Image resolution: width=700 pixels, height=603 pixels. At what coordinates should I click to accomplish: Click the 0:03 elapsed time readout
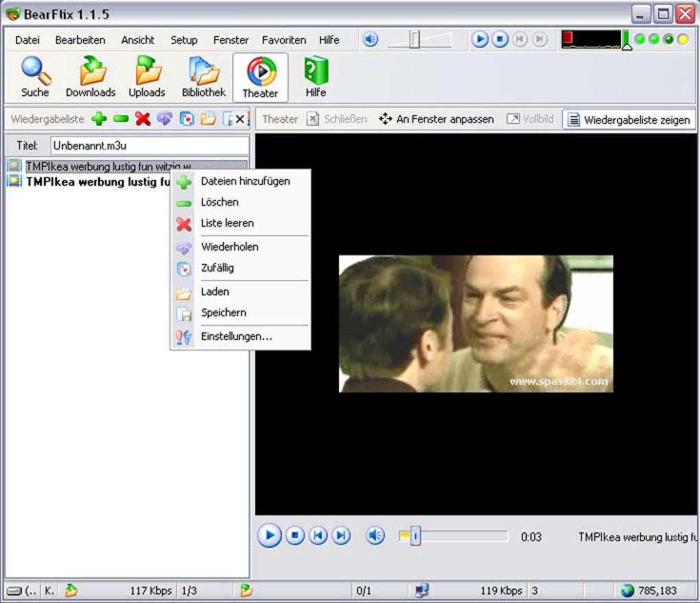click(x=530, y=536)
